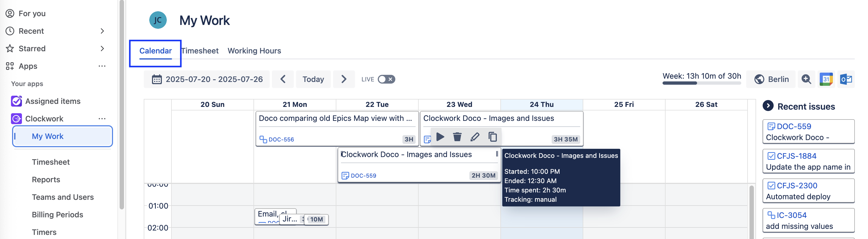
Task: Collapse the Recent issues panel arrow
Action: (x=768, y=106)
